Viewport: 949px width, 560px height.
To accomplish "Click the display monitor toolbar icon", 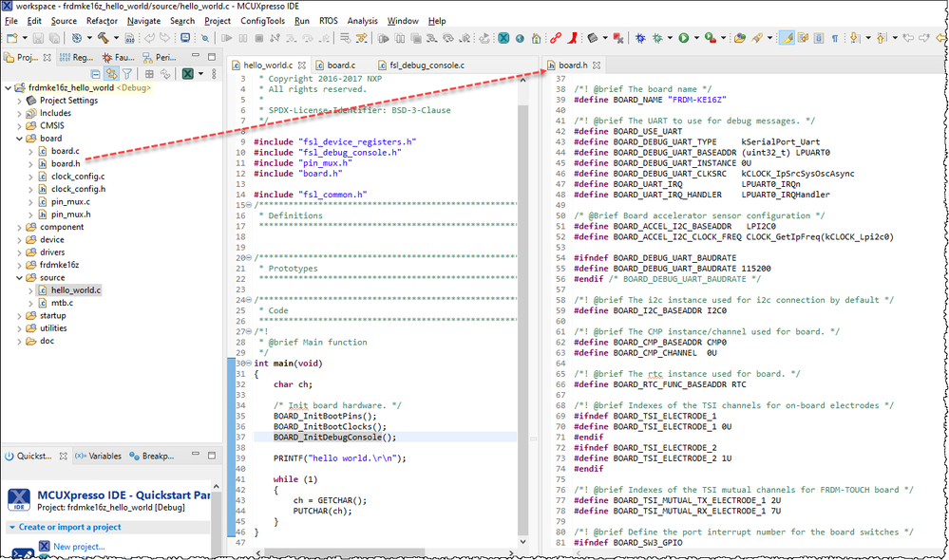I will click(x=185, y=38).
